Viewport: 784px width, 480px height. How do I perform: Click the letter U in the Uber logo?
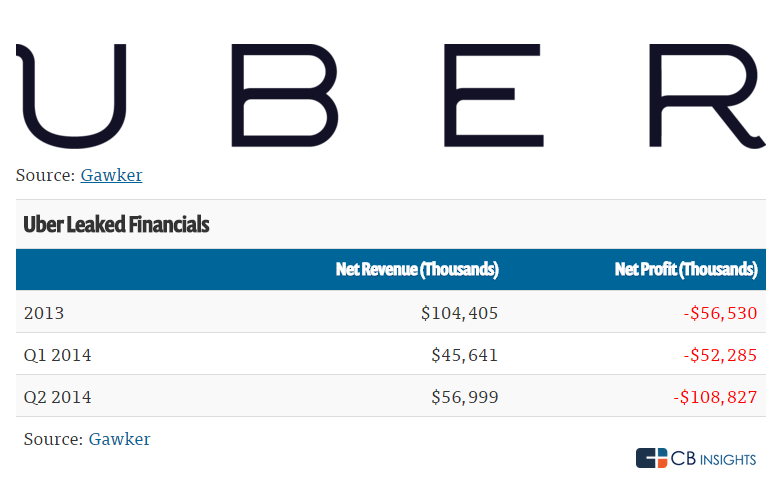pyautogui.click(x=70, y=96)
